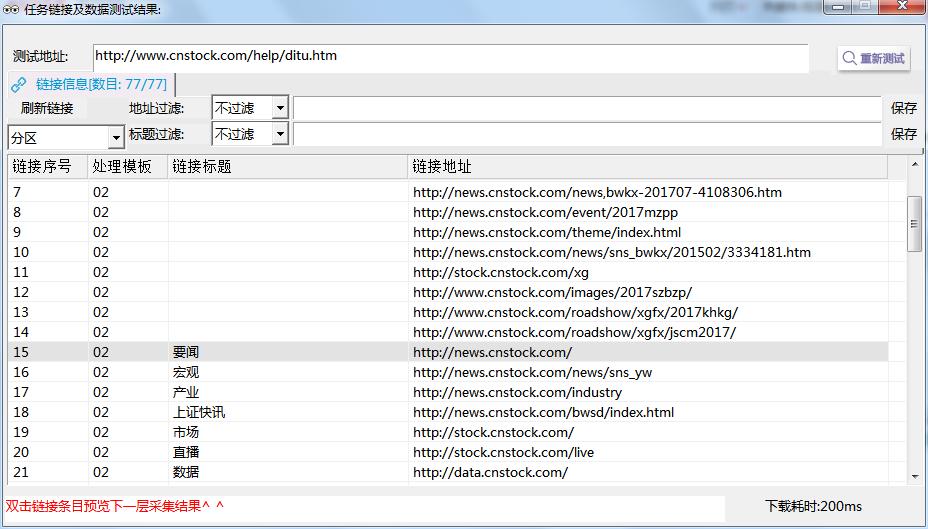This screenshot has width=928, height=529.
Task: Sort by 链接序号 column header
Action: pyautogui.click(x=48, y=167)
